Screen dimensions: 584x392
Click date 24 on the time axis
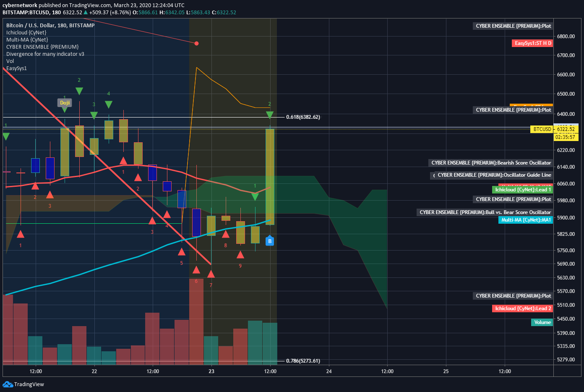[328, 371]
